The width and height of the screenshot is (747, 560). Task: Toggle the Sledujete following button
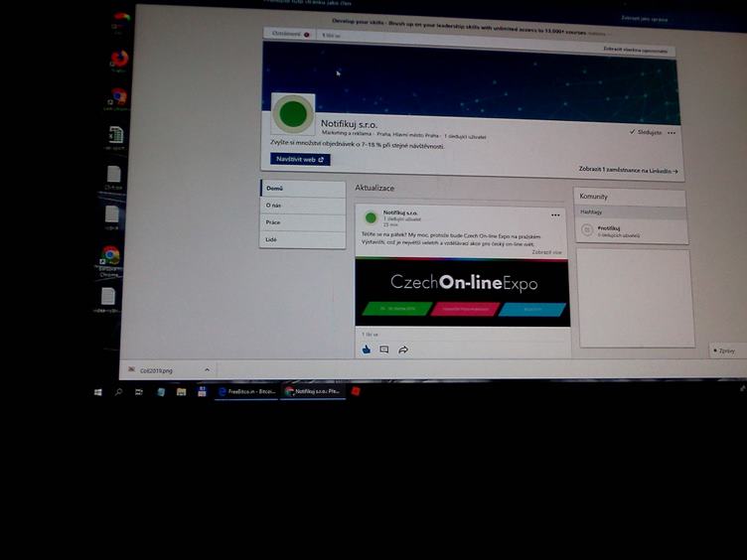click(646, 132)
